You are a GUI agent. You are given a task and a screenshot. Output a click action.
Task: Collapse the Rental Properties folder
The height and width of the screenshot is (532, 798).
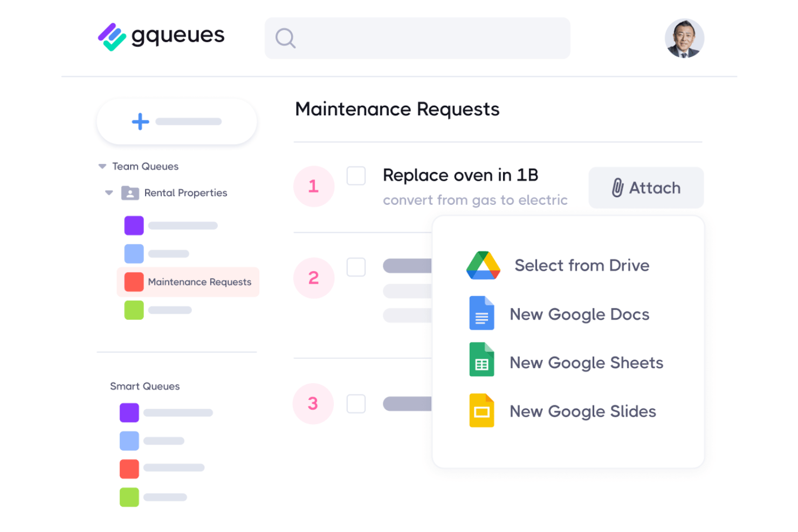[x=109, y=193]
